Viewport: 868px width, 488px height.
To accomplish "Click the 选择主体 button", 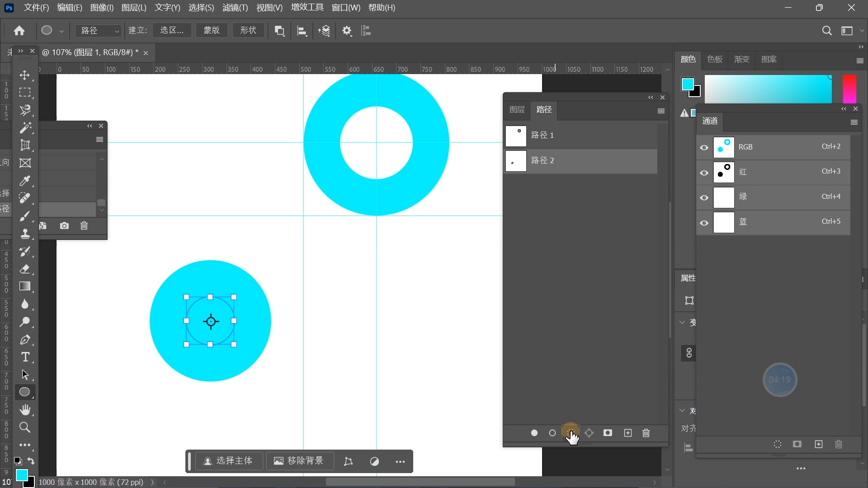I will click(x=228, y=461).
